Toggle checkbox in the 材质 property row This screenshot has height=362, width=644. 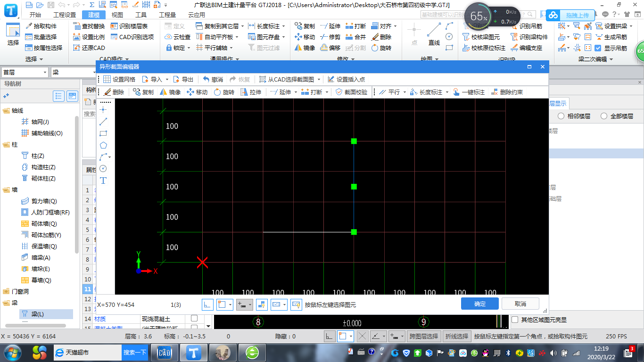pos(194,319)
